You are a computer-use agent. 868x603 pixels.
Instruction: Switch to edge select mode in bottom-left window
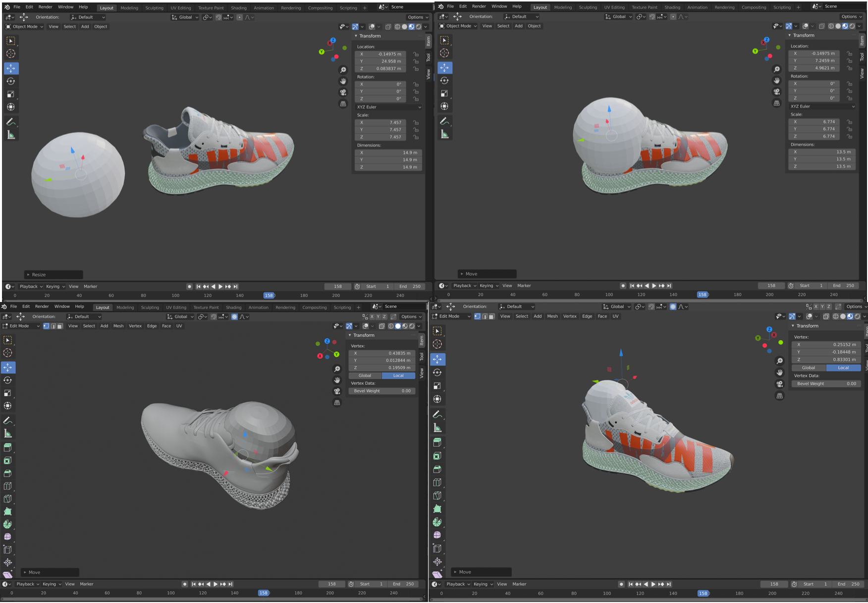53,326
